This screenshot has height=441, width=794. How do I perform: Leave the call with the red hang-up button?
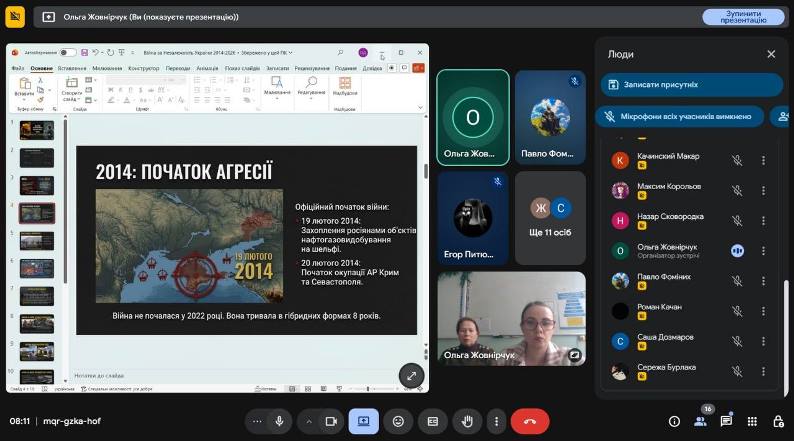(530, 421)
